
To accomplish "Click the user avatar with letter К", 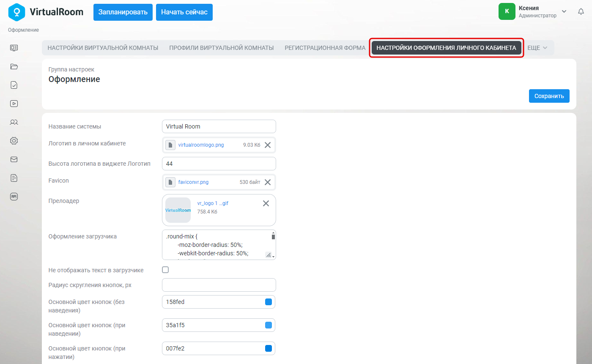I will coord(507,11).
